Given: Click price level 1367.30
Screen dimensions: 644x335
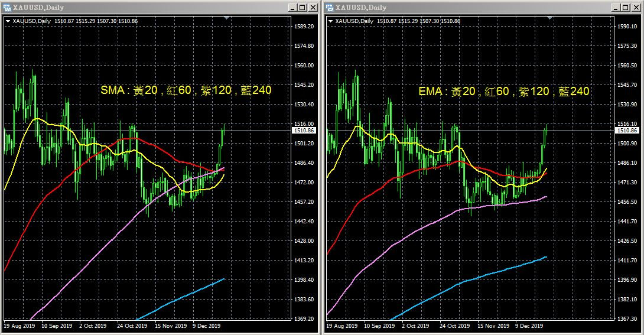Looking at the screenshot, I should pos(627,319).
